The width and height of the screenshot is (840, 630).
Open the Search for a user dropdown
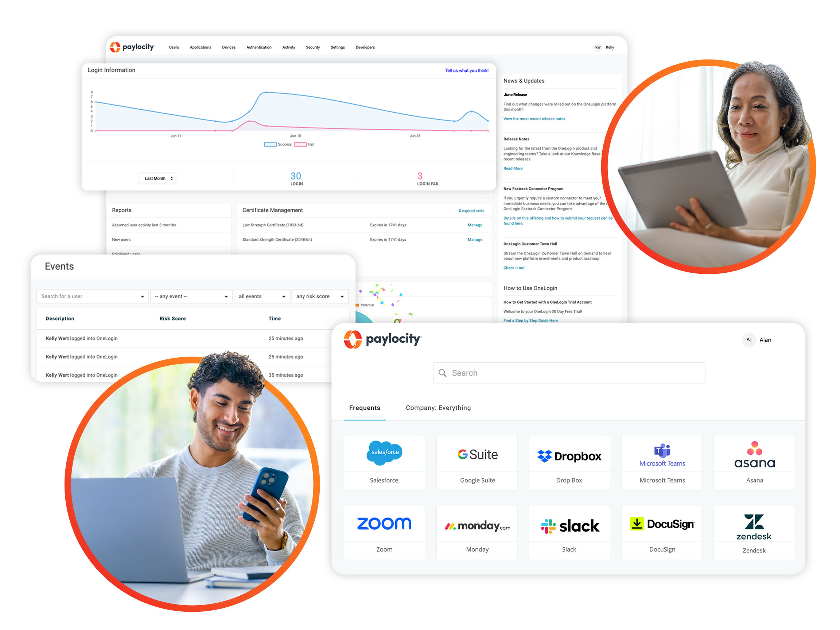[92, 296]
